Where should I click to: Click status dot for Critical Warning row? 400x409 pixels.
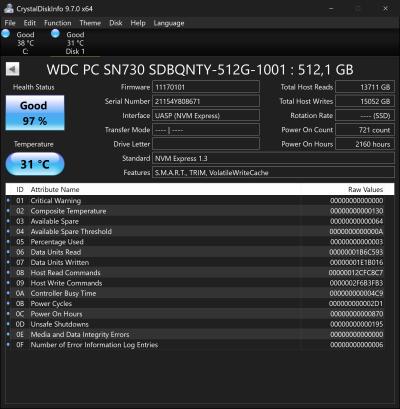click(8, 200)
